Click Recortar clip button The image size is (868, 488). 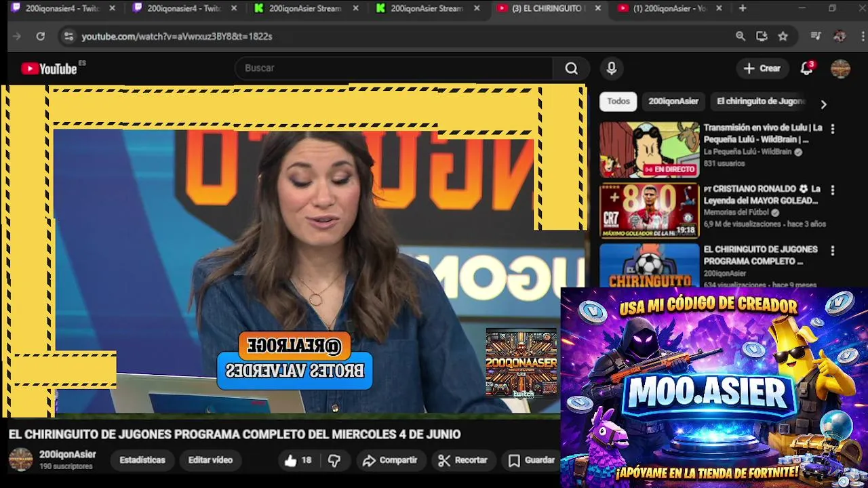462,460
